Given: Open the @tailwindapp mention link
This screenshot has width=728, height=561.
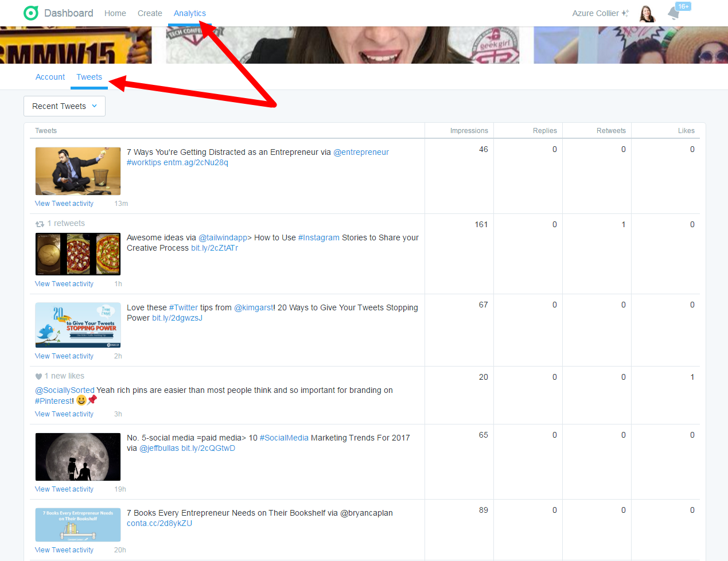Looking at the screenshot, I should click(223, 237).
